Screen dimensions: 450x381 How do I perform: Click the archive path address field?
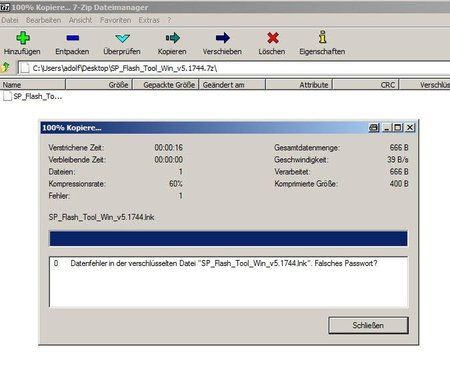coord(233,68)
